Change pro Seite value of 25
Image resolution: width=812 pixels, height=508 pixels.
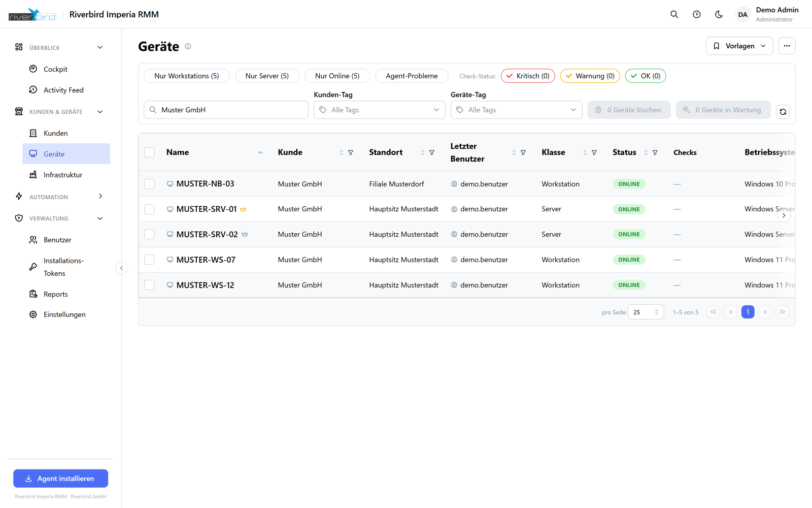tap(646, 312)
